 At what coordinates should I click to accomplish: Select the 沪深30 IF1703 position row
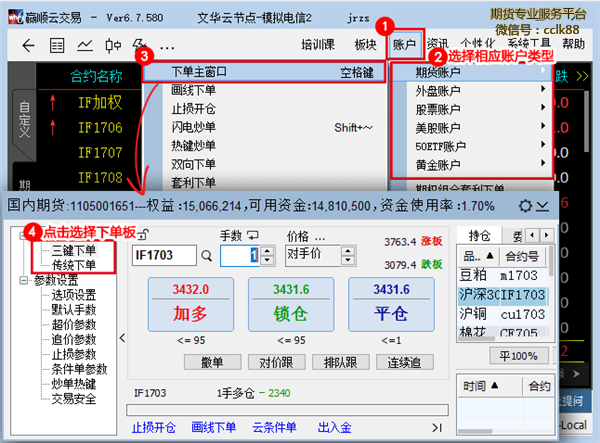[x=503, y=295]
